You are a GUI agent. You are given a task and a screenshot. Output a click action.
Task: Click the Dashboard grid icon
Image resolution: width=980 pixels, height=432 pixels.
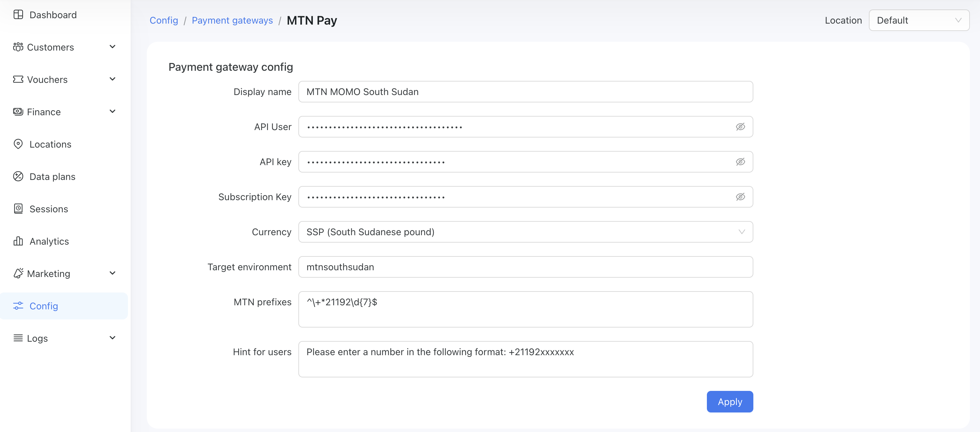coord(18,14)
